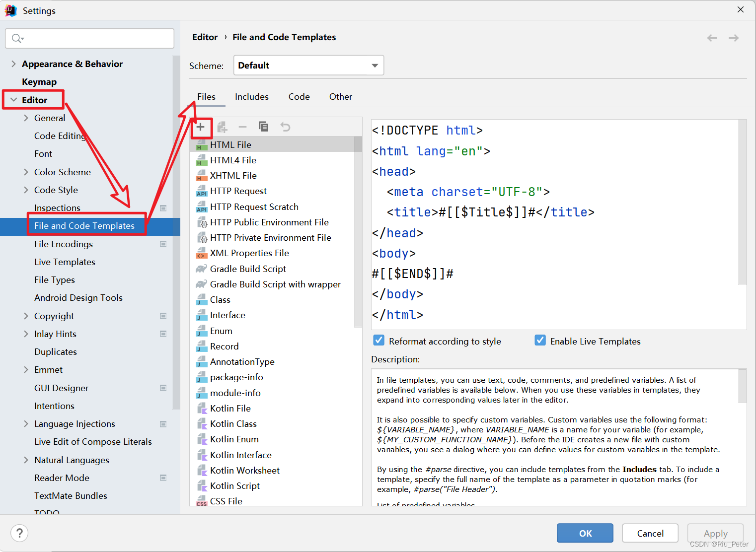Image resolution: width=756 pixels, height=552 pixels.
Task: Click the settings tree vertical scrollbar
Action: point(176,232)
